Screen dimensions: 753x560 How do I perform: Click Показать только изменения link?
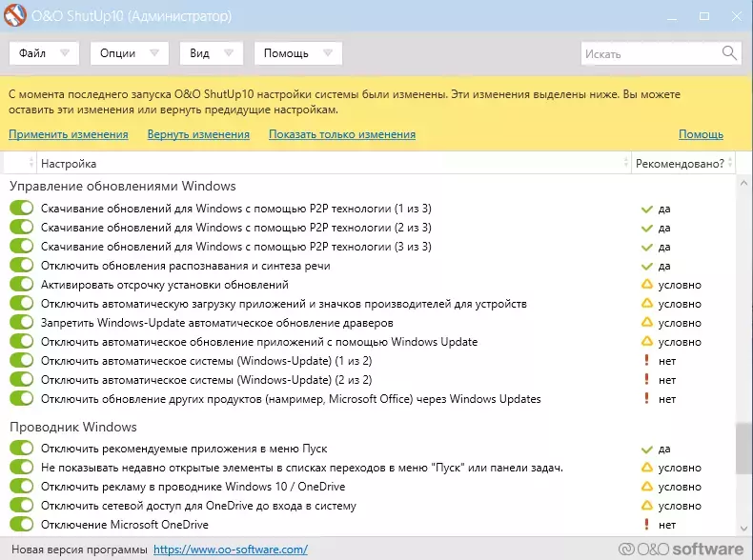pyautogui.click(x=342, y=134)
